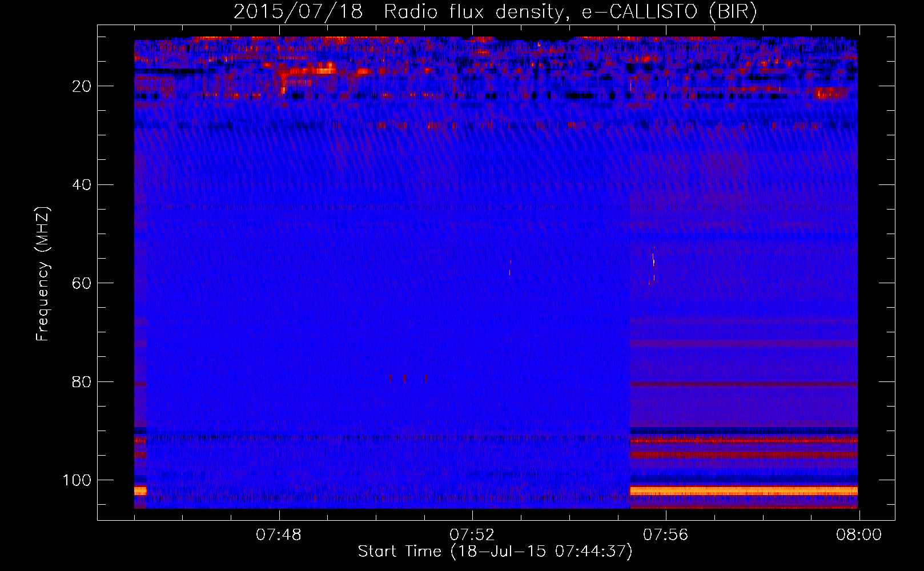Click the bright yellow band near 102 MHz after 07:55
Image resolution: width=924 pixels, height=571 pixels.
point(744,490)
